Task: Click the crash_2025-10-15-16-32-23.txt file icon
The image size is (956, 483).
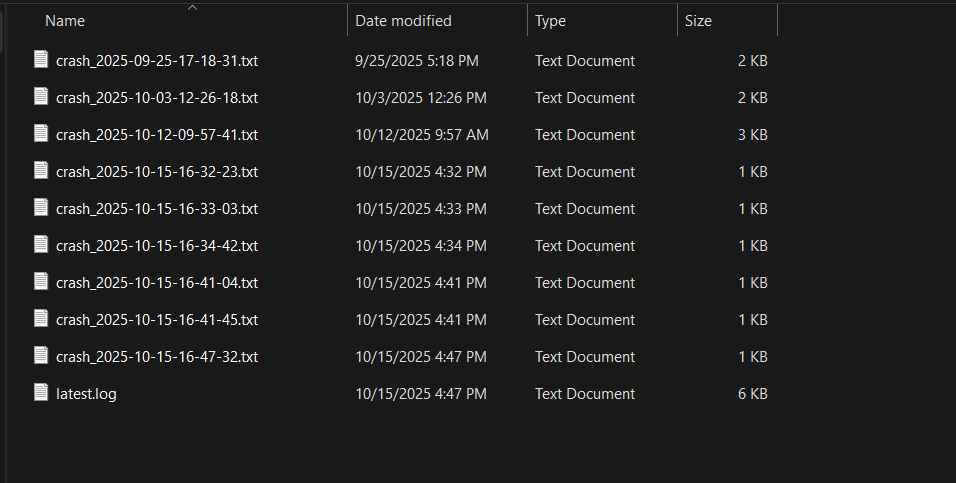Action: 41,171
